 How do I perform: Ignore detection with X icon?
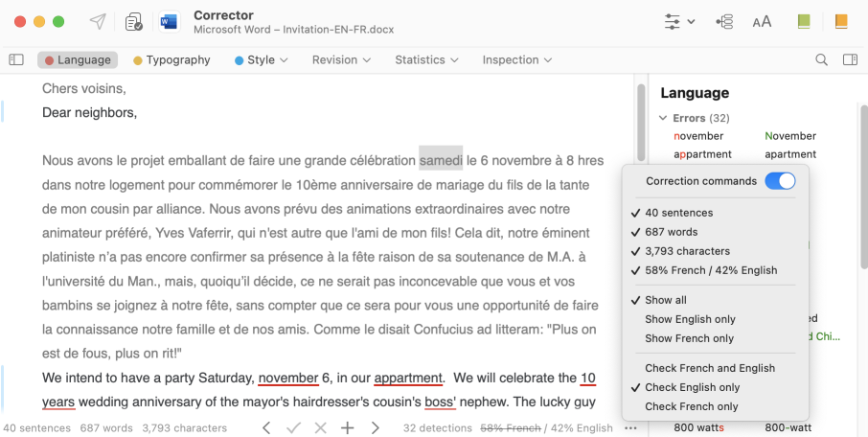point(321,427)
